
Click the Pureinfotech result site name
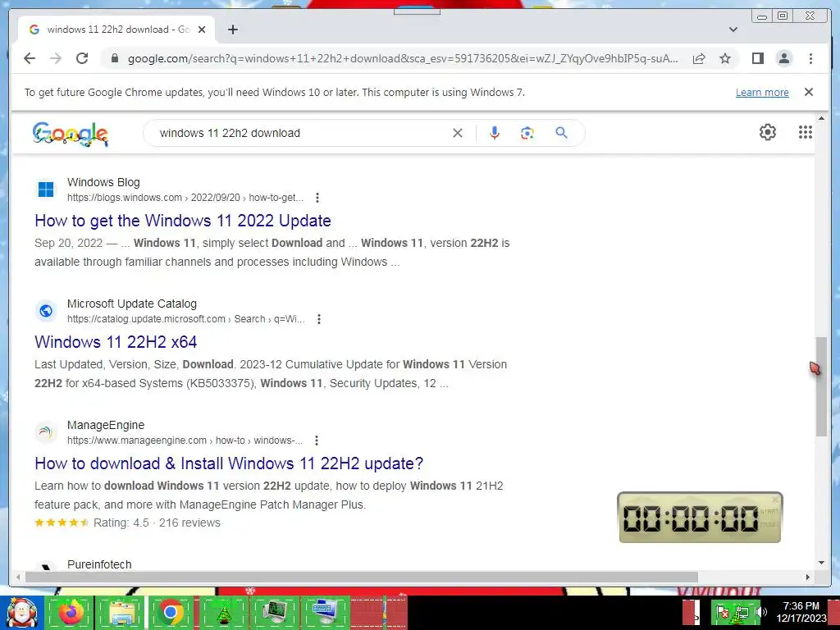(99, 564)
